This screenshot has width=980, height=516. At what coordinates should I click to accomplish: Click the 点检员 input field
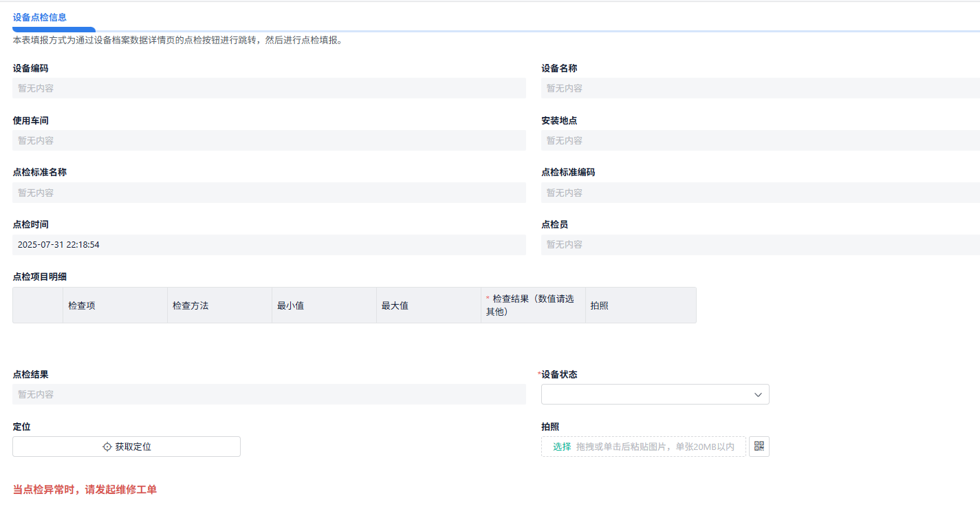(761, 244)
